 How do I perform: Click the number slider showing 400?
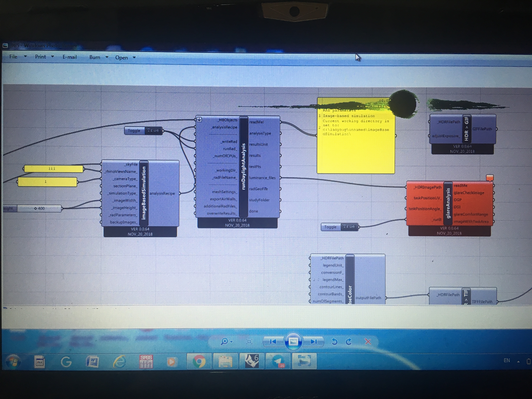[x=39, y=208]
